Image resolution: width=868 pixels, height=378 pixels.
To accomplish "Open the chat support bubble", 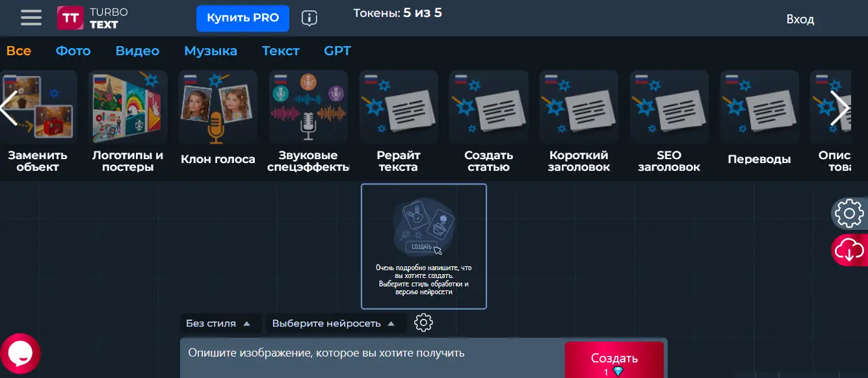I will [20, 353].
